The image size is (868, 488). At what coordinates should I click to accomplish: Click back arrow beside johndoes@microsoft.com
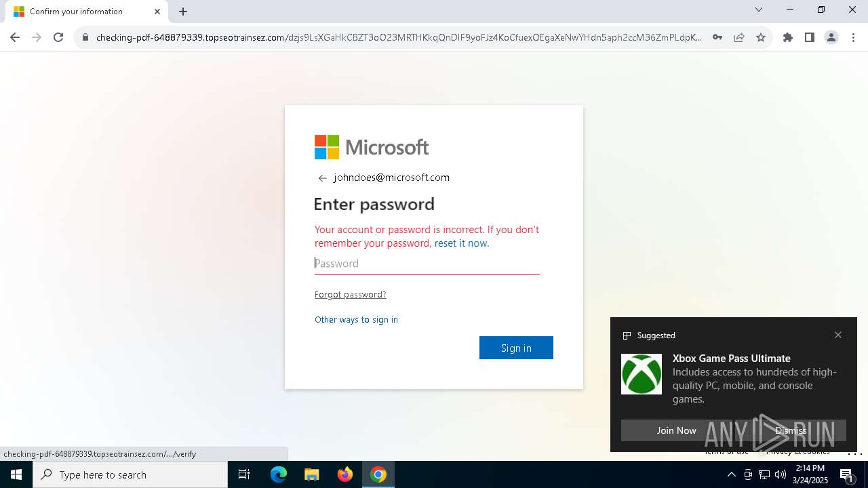click(x=323, y=178)
